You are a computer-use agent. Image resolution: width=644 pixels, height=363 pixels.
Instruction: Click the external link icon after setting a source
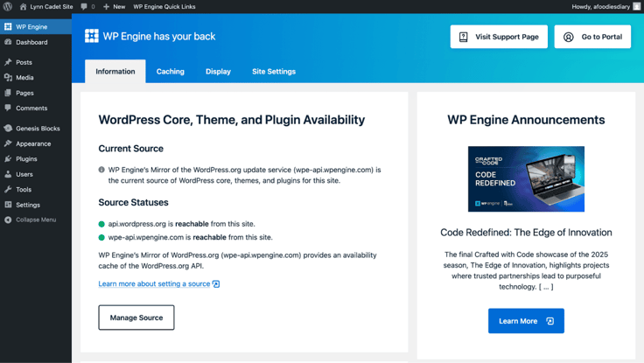(x=216, y=283)
